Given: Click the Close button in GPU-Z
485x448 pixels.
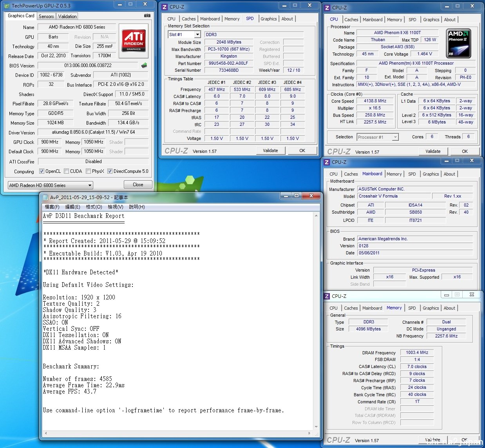Looking at the screenshot, I should 138,185.
